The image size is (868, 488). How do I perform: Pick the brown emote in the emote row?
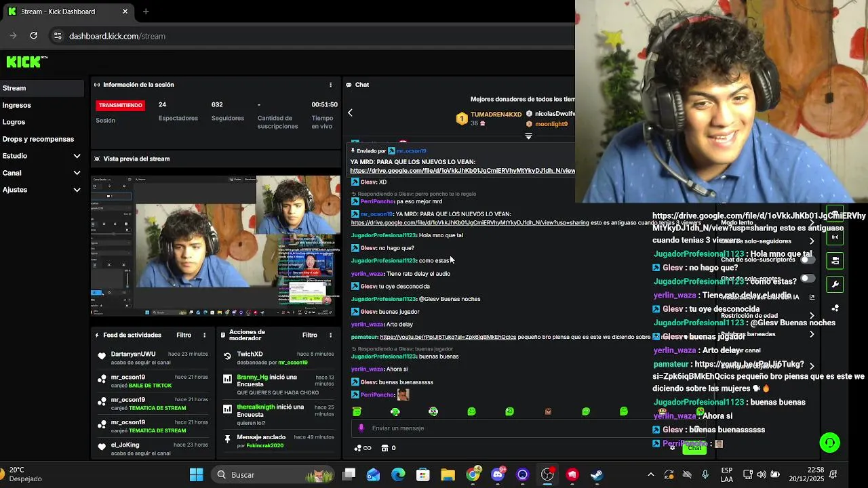pyautogui.click(x=548, y=411)
